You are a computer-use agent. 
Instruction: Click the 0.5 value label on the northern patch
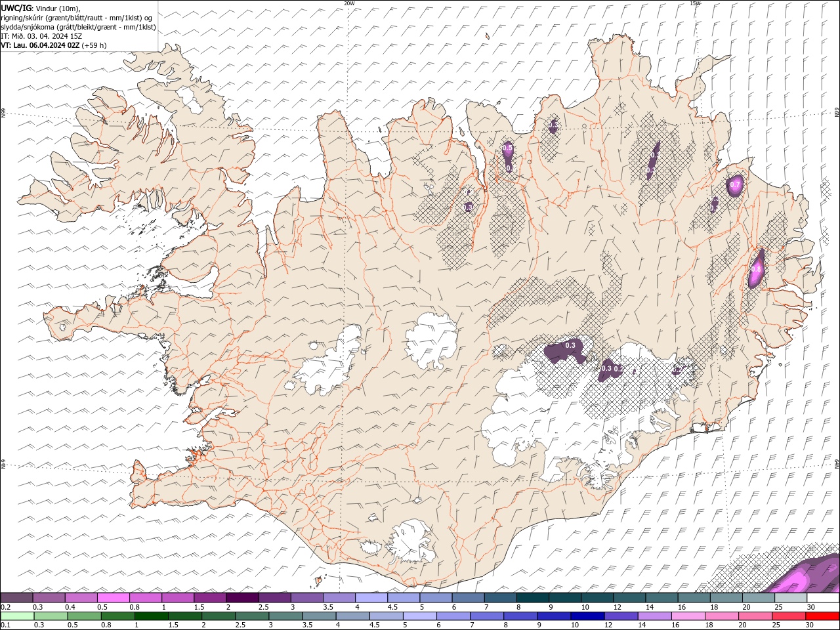[507, 148]
